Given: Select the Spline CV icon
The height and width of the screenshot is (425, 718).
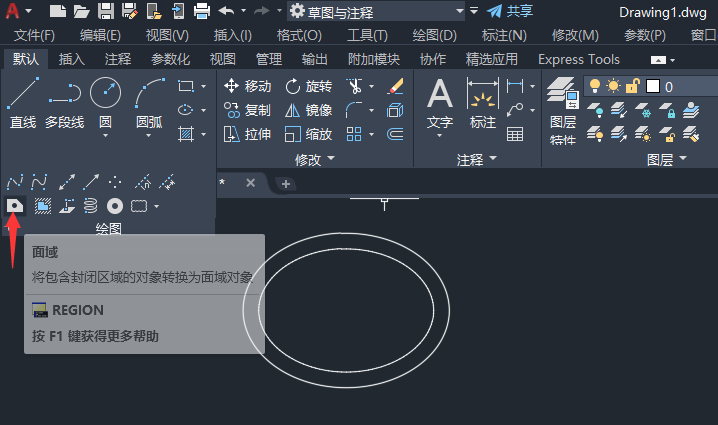Looking at the screenshot, I should [x=39, y=182].
